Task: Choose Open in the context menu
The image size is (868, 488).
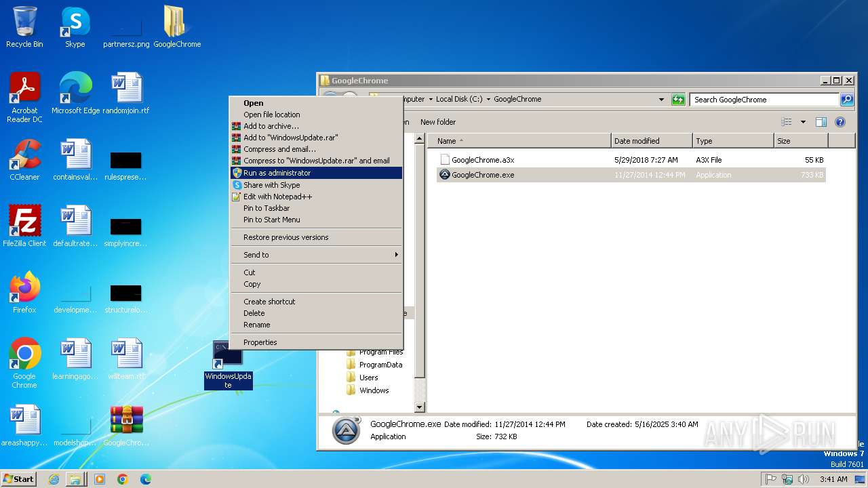Action: click(315, 103)
